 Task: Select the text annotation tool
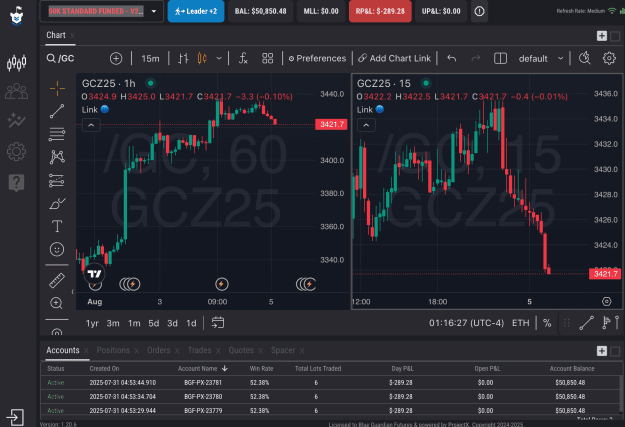pyautogui.click(x=57, y=226)
